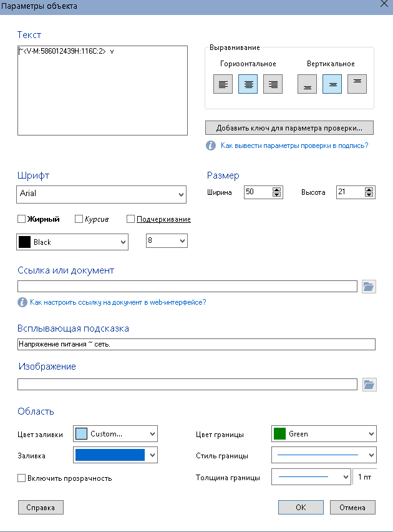The image size is (393, 532).
Task: Expand the font size 8 dropdown
Action: tap(166, 241)
